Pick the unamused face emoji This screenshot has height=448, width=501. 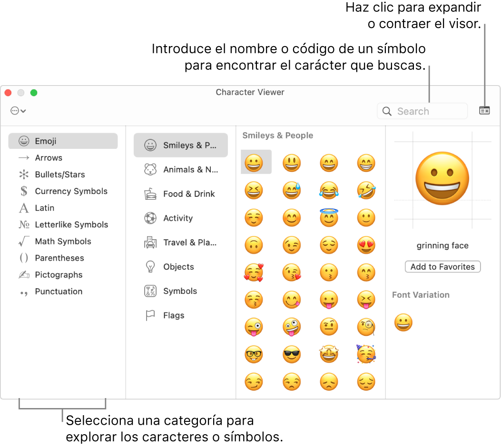(292, 382)
